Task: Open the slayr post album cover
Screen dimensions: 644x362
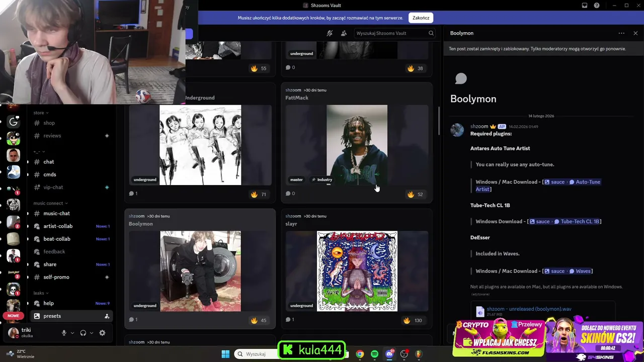Action: click(357, 271)
